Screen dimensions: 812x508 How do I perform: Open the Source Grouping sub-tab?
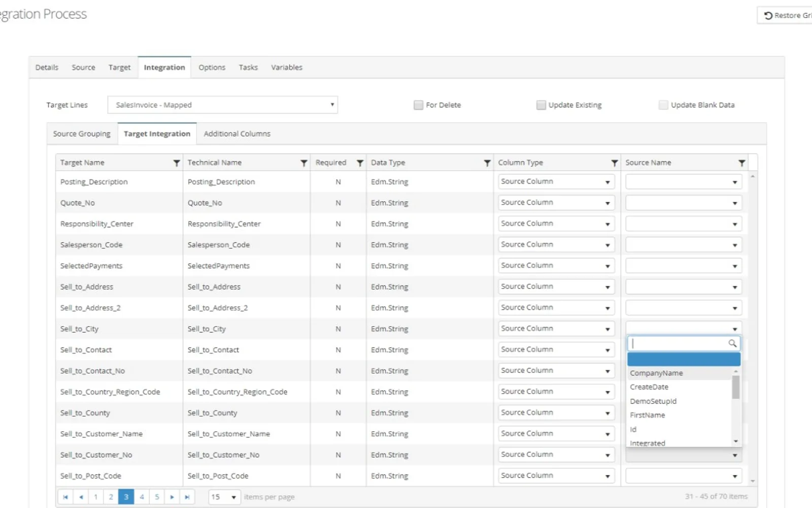point(82,134)
